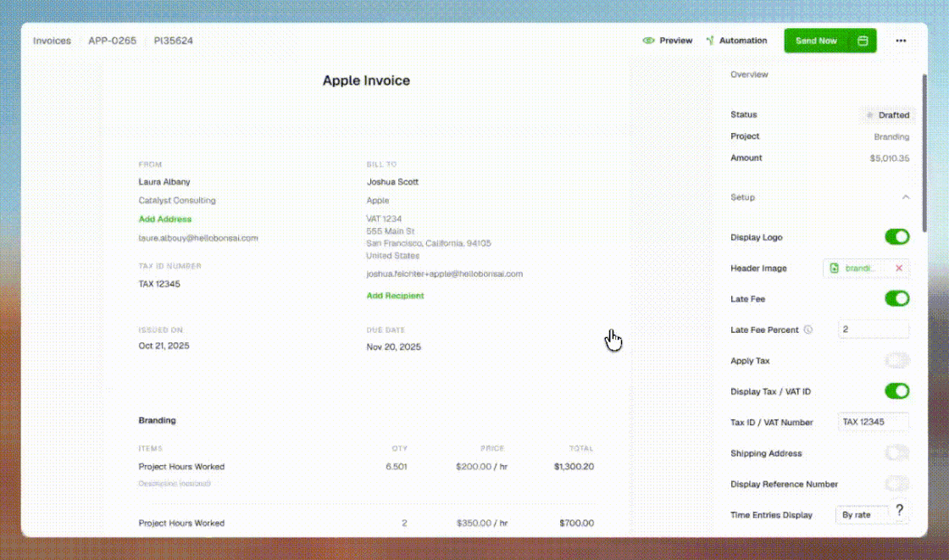Image resolution: width=949 pixels, height=560 pixels.
Task: Click the $1,300.20 total
Action: click(574, 467)
